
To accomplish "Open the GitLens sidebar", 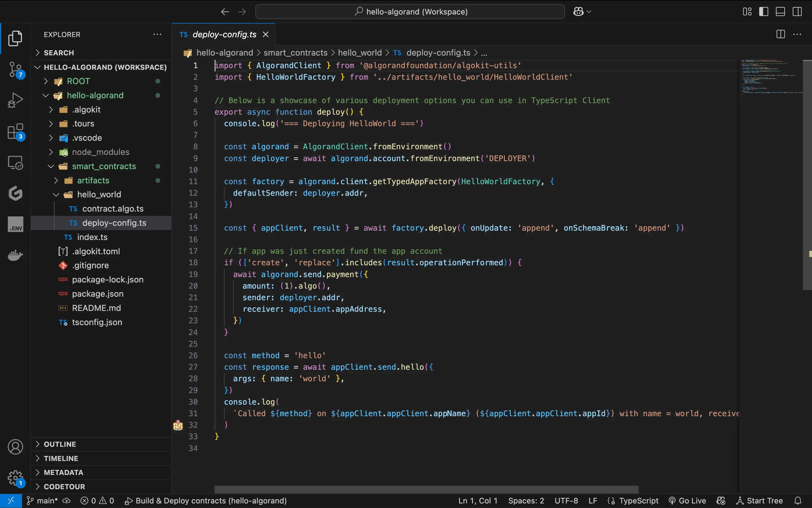I will (15, 193).
